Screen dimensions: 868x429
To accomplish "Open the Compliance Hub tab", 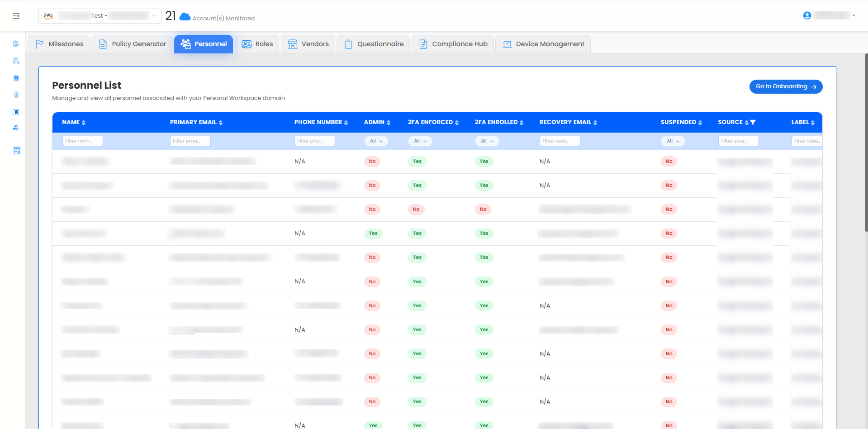I will pos(453,44).
